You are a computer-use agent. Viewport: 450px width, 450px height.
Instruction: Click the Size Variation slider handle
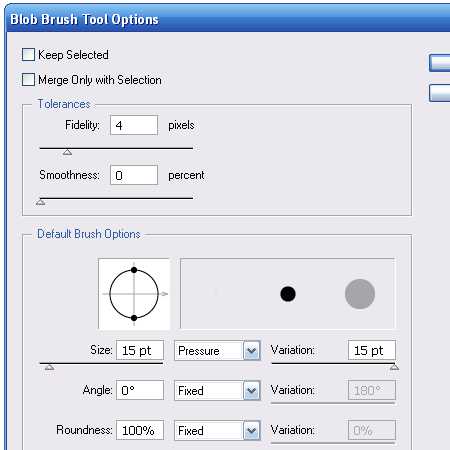pyautogui.click(x=394, y=367)
